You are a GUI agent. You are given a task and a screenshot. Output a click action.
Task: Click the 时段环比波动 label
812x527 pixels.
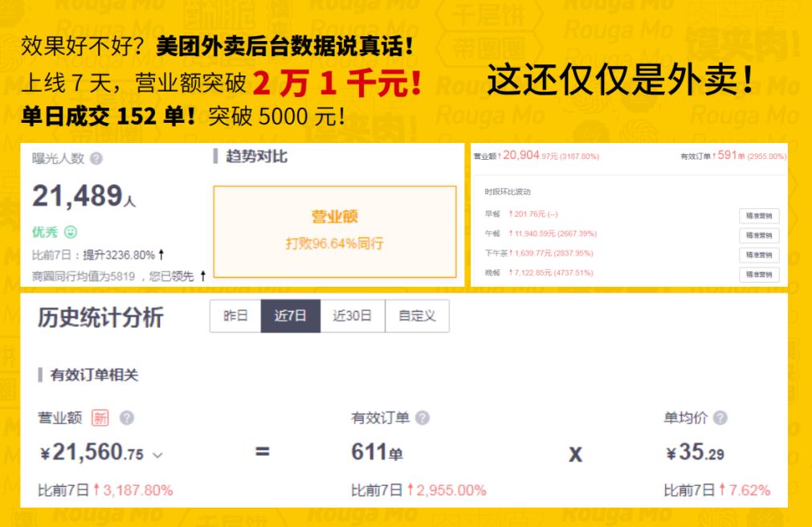[x=508, y=192]
